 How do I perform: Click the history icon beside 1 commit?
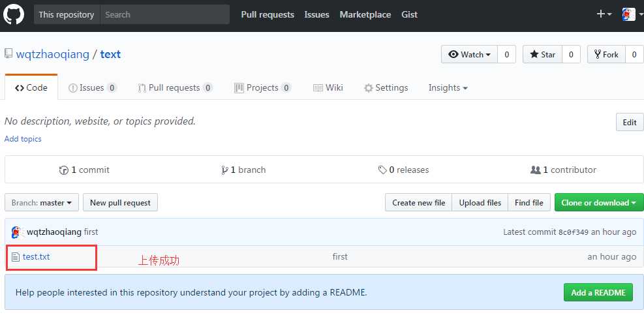point(64,170)
